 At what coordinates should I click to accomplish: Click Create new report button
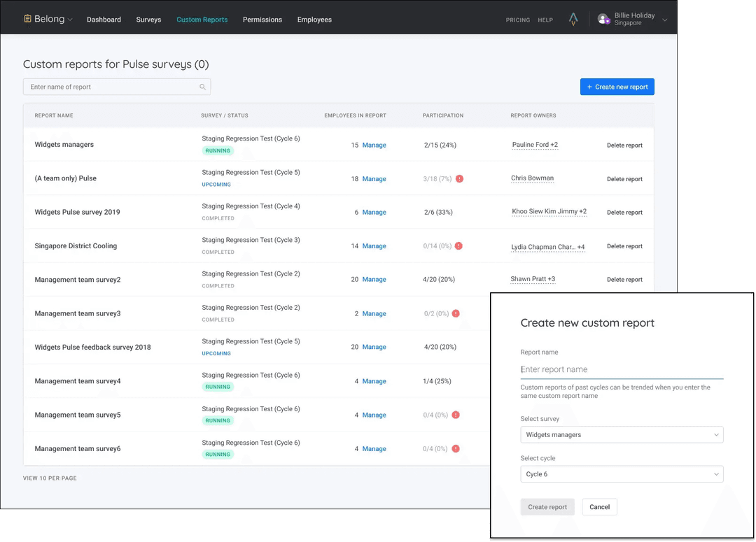point(617,87)
